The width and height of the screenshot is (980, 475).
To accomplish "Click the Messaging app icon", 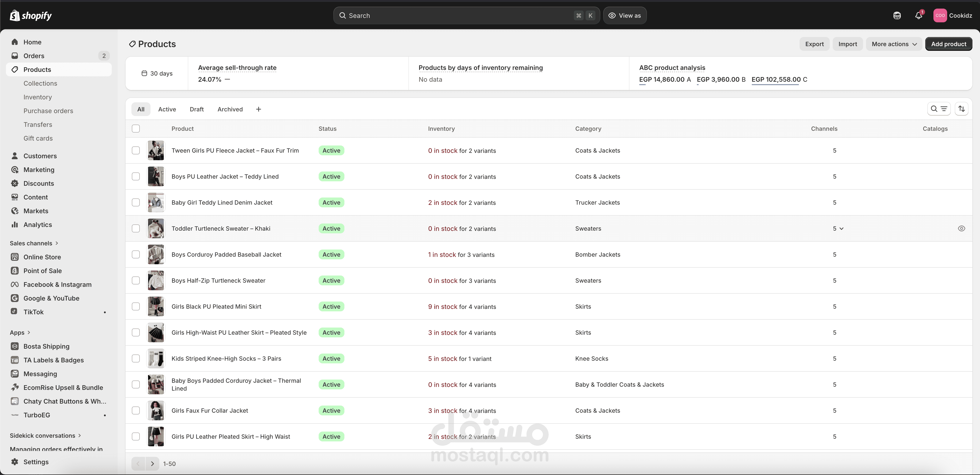I will pyautogui.click(x=15, y=374).
